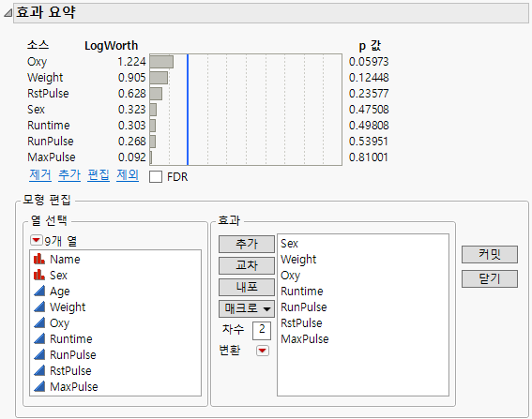Click the 내포 button

coord(247,287)
